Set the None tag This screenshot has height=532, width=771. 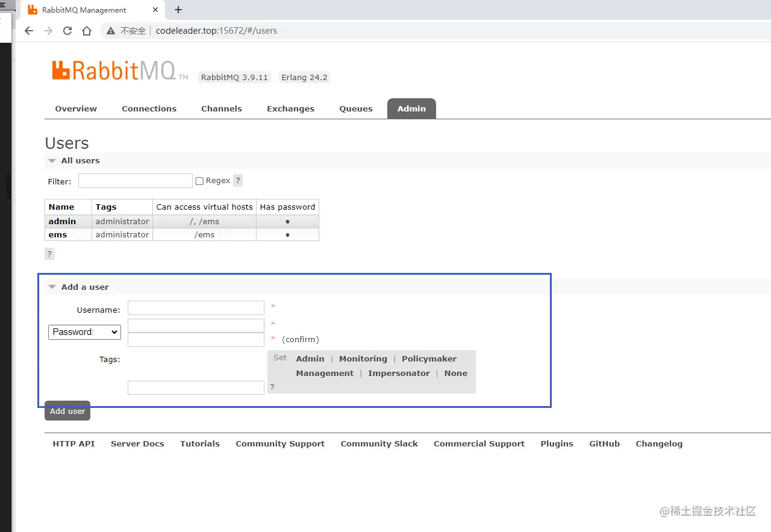point(456,374)
